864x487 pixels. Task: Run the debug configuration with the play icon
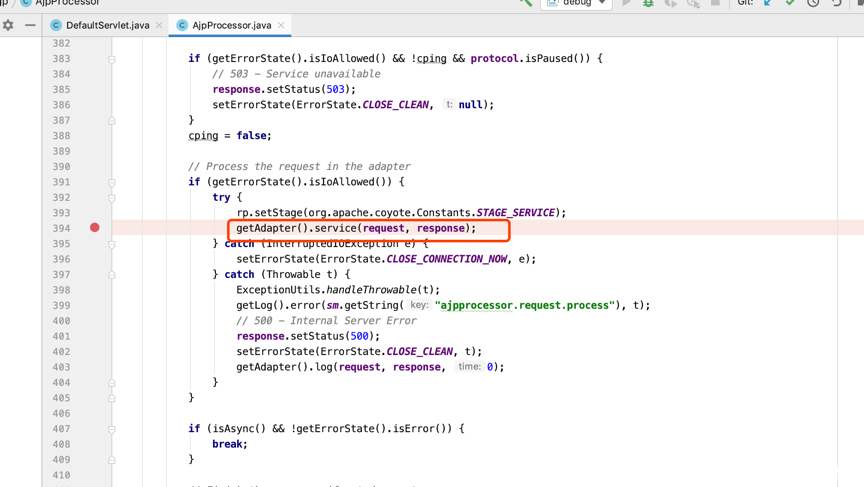627,3
